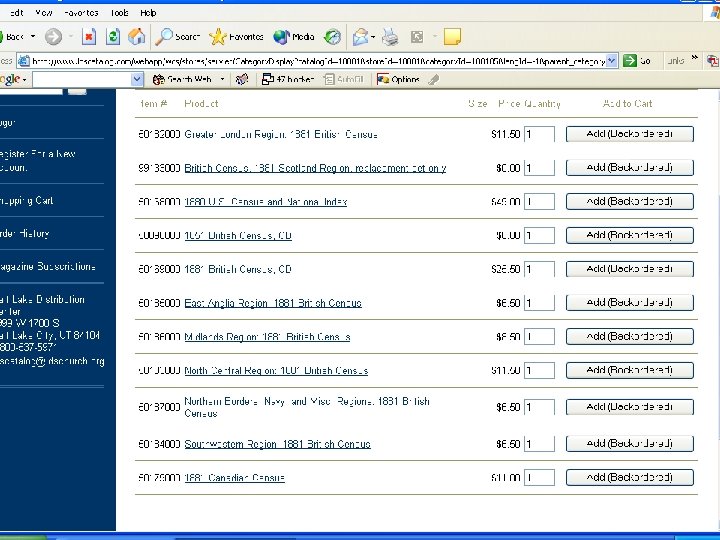
Task: Open the History clock icon
Action: point(332,37)
